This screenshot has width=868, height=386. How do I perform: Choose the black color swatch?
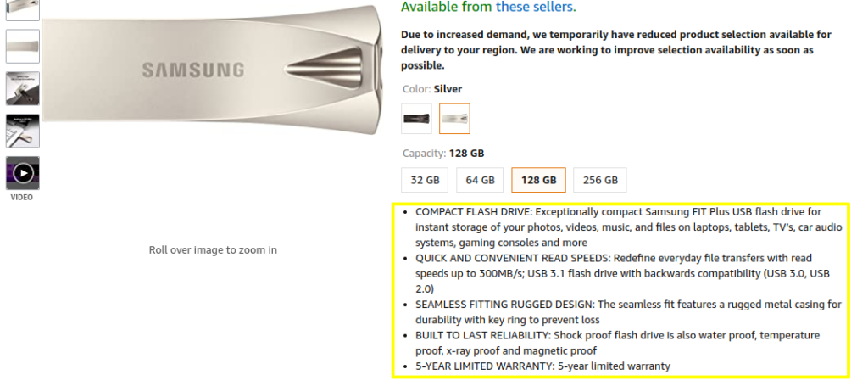[x=417, y=119]
